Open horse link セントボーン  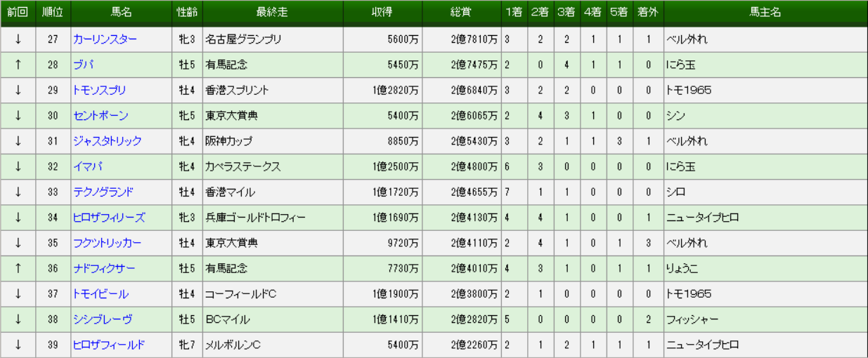(101, 116)
